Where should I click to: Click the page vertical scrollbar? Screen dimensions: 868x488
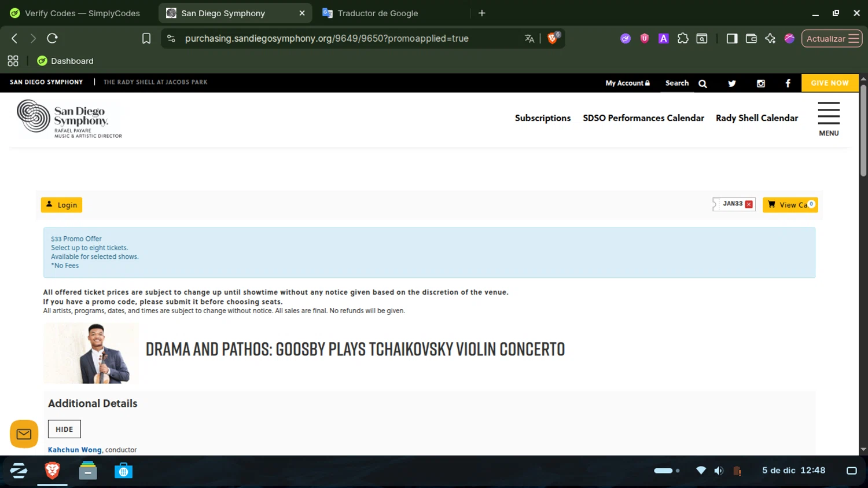click(x=863, y=130)
